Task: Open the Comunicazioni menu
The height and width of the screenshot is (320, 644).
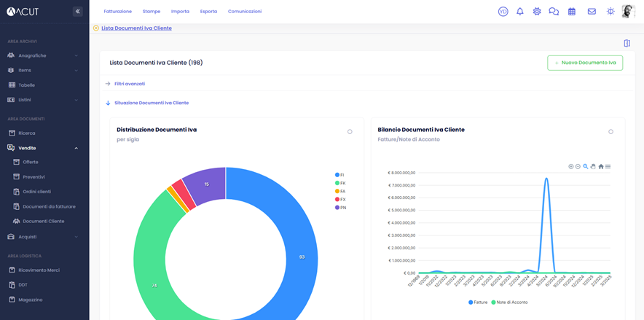Action: [244, 12]
